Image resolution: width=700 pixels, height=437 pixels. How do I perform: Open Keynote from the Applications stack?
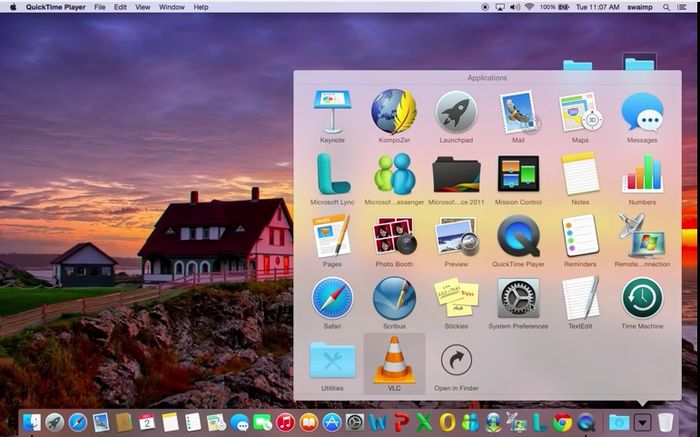click(332, 112)
